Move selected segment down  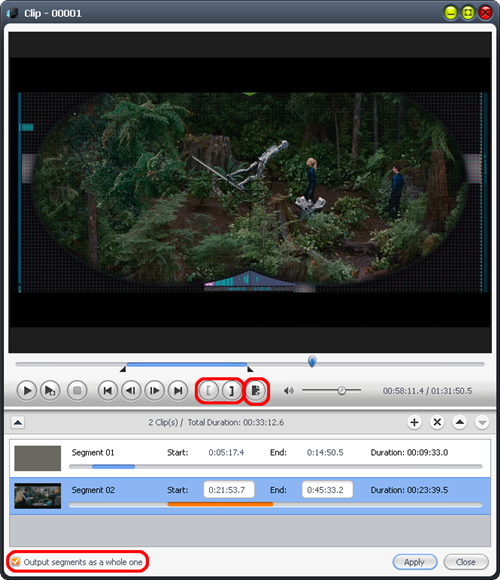pos(482,422)
